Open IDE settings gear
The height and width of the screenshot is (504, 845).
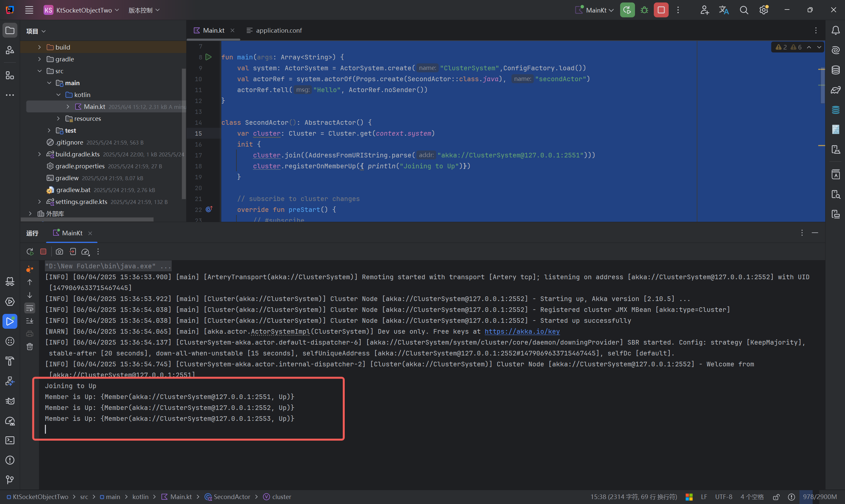764,10
